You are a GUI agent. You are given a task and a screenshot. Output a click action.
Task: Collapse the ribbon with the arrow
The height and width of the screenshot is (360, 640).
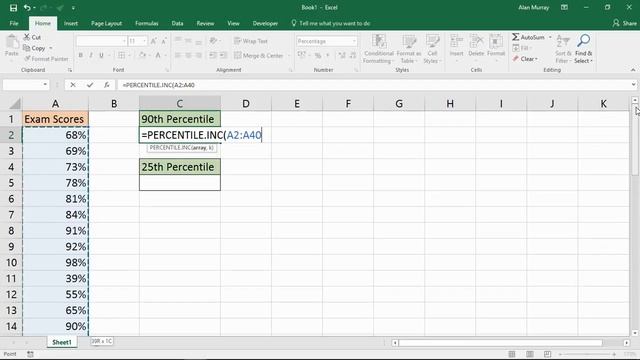(x=633, y=70)
